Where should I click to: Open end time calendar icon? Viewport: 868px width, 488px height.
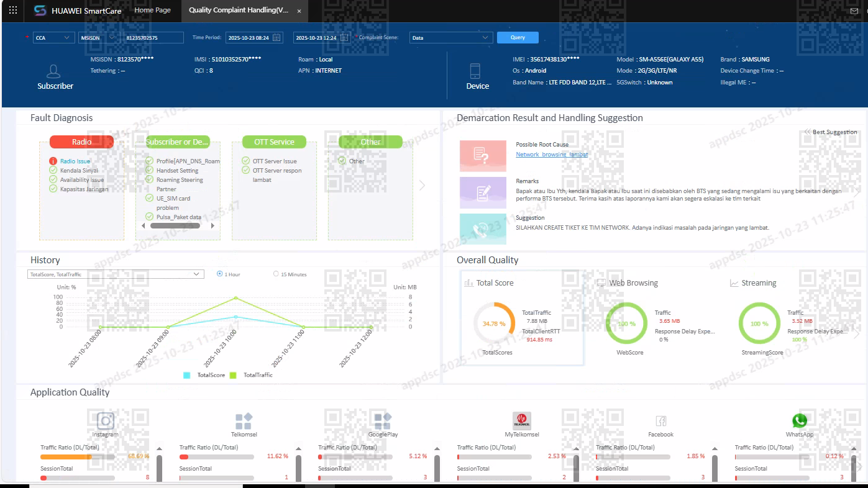[x=344, y=37]
